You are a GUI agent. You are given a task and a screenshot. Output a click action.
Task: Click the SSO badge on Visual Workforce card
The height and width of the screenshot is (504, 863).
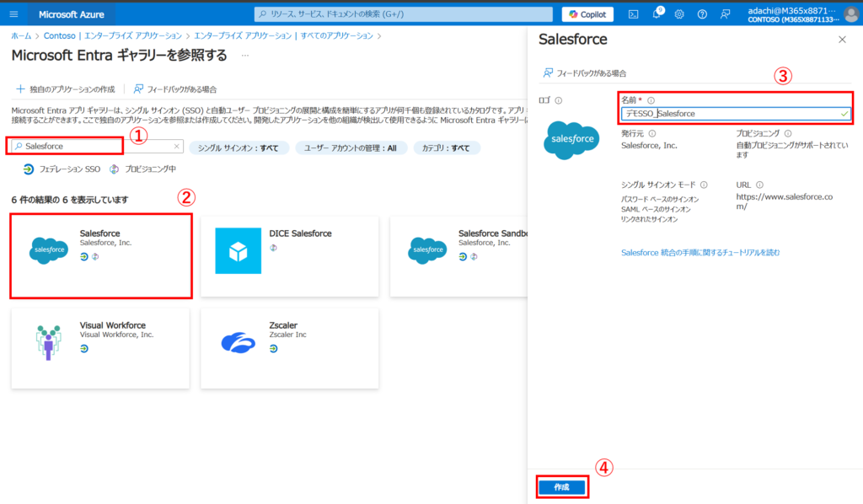click(x=84, y=348)
